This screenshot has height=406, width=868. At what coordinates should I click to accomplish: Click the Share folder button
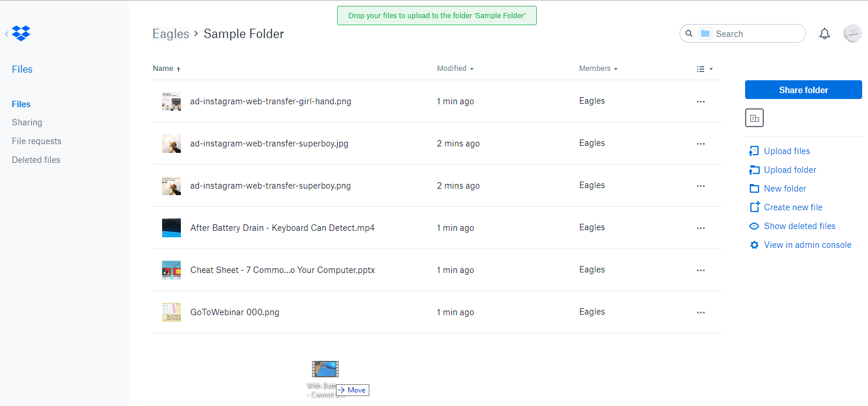coord(804,90)
